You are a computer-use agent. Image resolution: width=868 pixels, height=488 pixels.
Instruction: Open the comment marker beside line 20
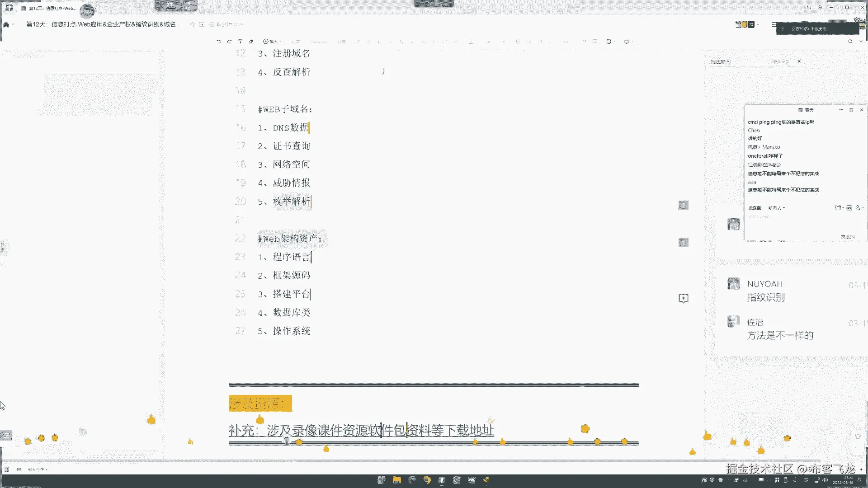[x=683, y=205]
